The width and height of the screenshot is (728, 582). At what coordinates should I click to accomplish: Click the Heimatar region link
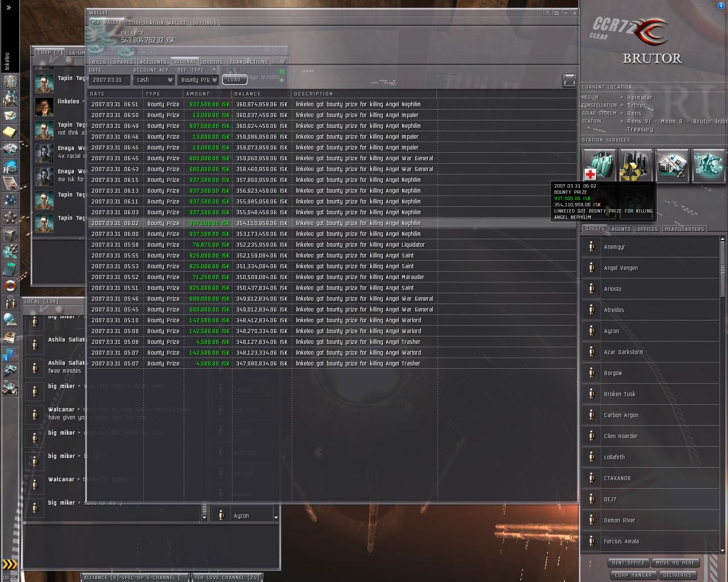[640, 98]
